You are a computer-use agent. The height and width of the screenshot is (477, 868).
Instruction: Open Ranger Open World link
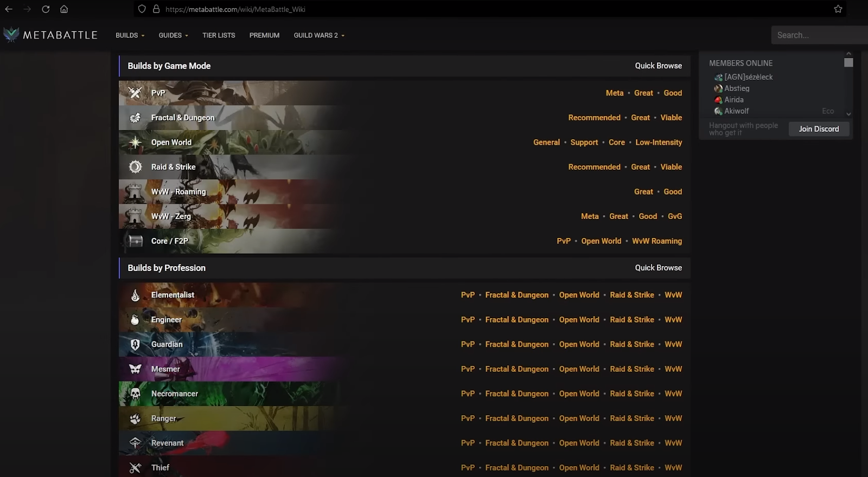tap(579, 418)
